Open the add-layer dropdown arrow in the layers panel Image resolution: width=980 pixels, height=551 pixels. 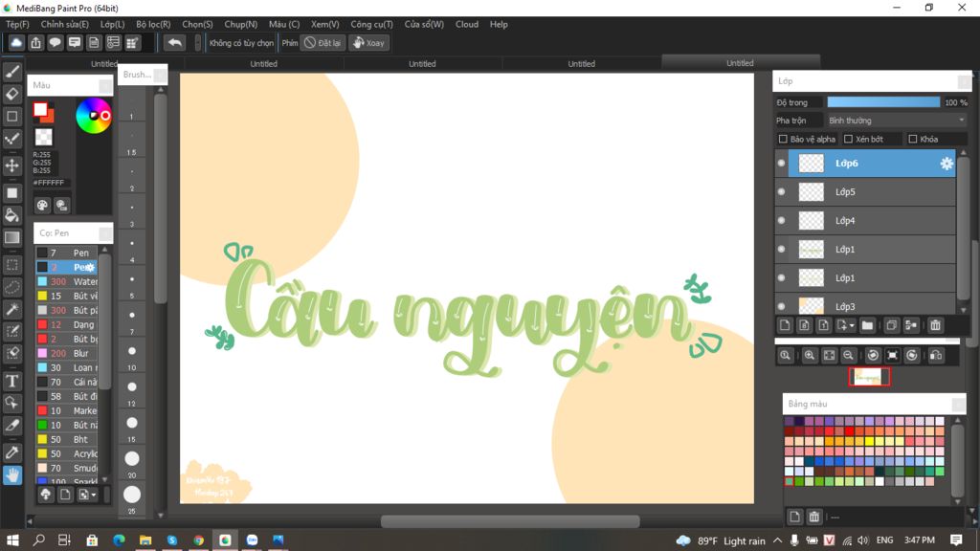851,325
